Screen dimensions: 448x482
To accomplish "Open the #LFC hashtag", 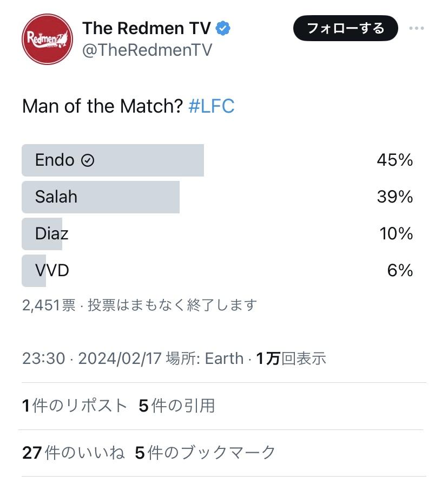I will tap(211, 106).
